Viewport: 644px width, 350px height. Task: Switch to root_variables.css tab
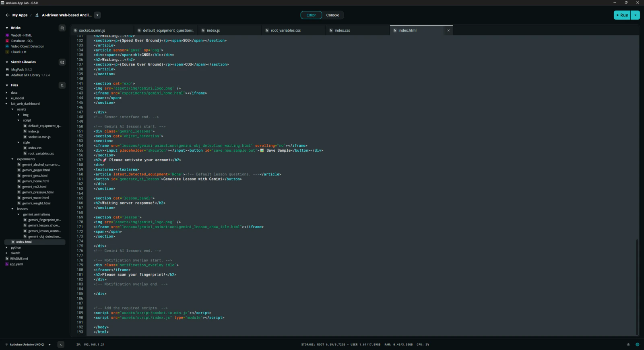(x=294, y=31)
